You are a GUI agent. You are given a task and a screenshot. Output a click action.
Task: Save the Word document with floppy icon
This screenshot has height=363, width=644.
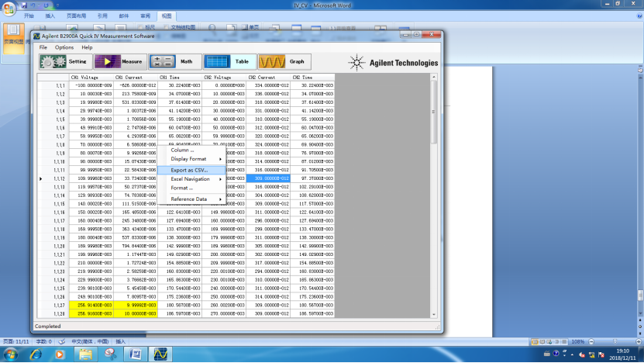coord(24,5)
